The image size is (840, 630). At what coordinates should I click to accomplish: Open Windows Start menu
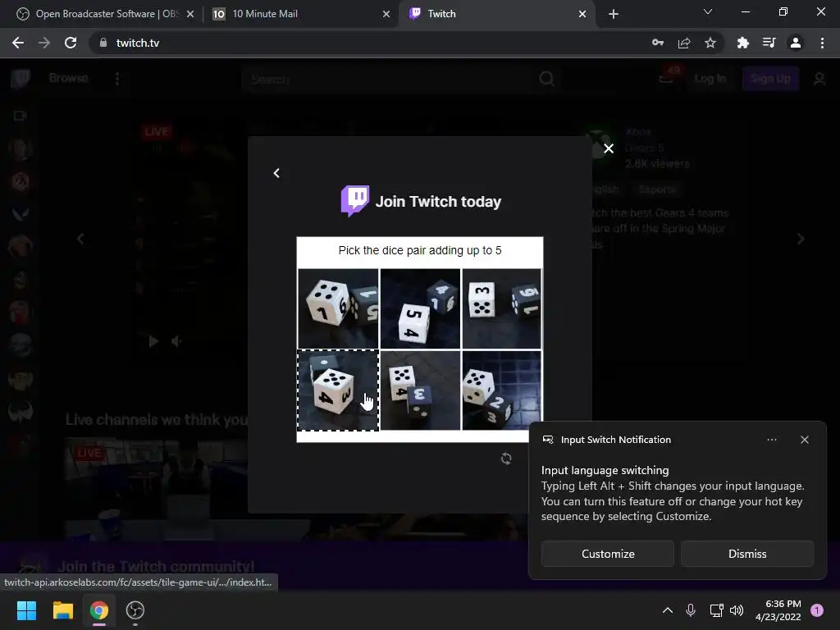coord(26,610)
